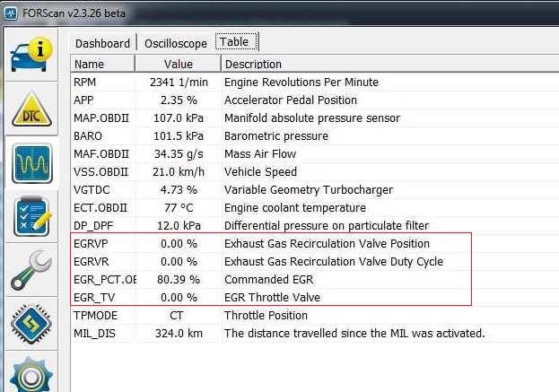Open the DTC trouble codes section
This screenshot has height=392, width=559.
(x=30, y=109)
